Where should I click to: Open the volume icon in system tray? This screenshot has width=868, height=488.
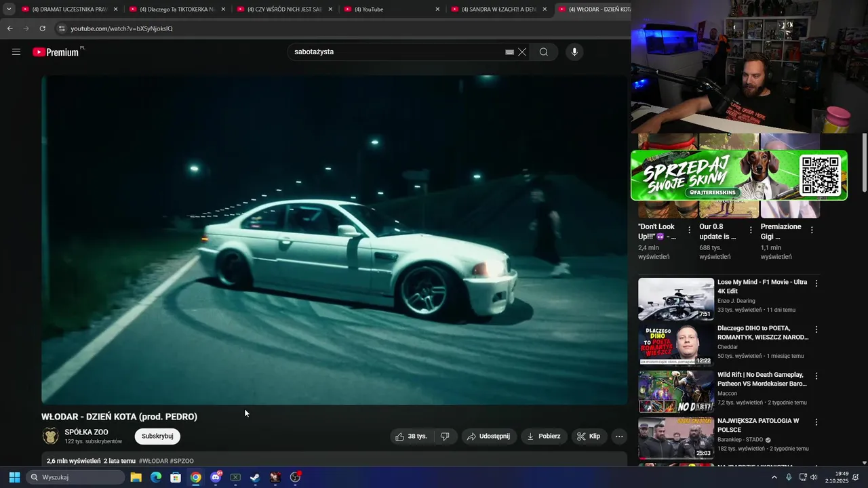tap(814, 477)
